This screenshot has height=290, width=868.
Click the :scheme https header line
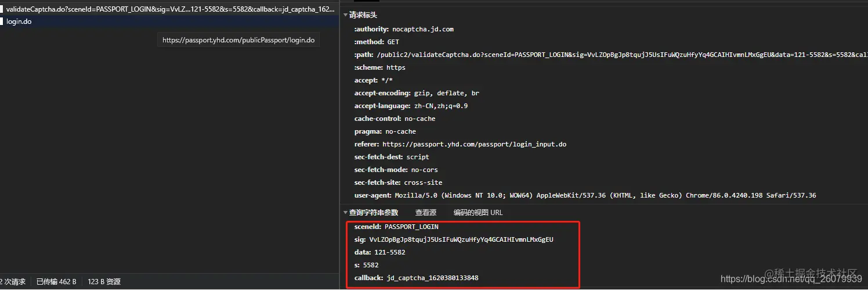(x=380, y=67)
